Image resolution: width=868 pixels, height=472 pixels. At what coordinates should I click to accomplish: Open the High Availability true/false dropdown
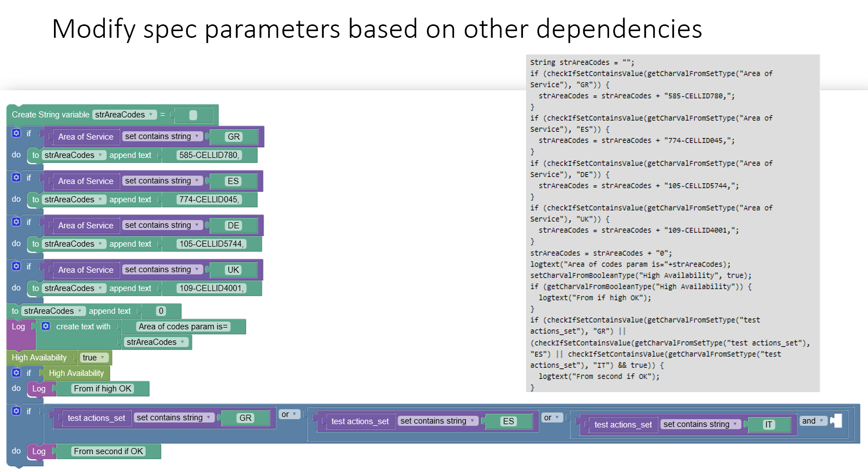[x=94, y=357]
